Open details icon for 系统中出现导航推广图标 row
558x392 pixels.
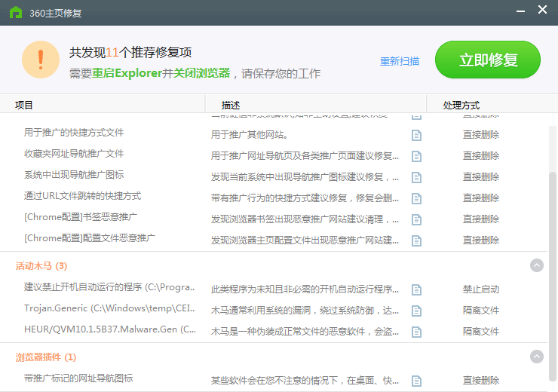(416, 177)
